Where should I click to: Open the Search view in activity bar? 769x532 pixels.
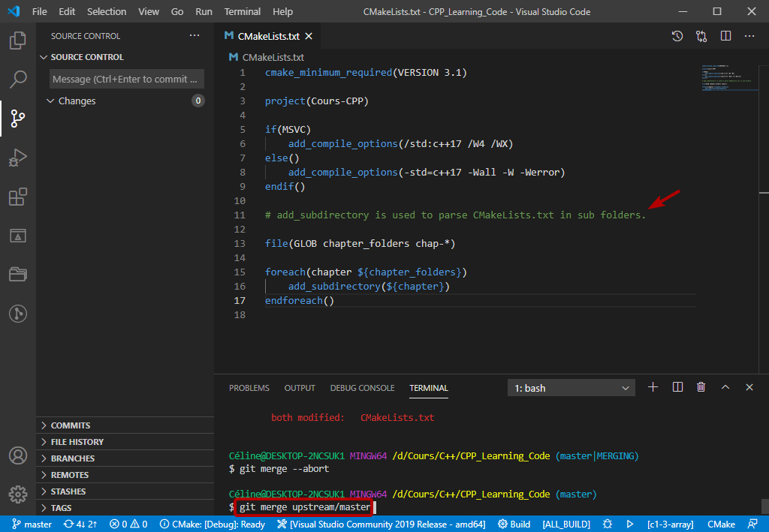[18, 79]
